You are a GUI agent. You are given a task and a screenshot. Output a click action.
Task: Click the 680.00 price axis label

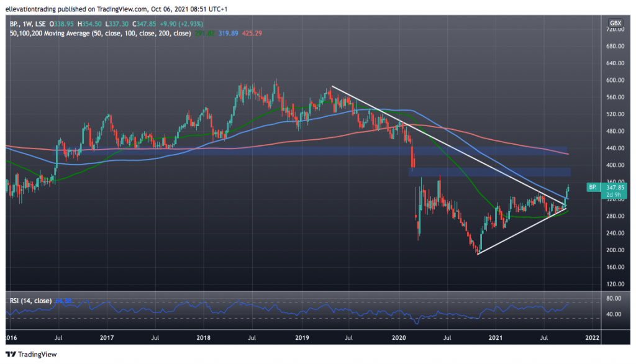pos(615,46)
